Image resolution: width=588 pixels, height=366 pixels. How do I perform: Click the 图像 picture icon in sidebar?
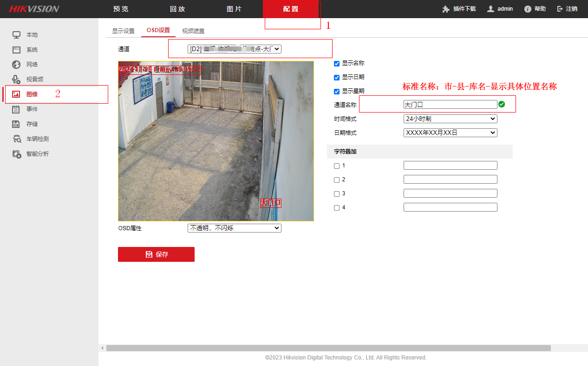(16, 94)
